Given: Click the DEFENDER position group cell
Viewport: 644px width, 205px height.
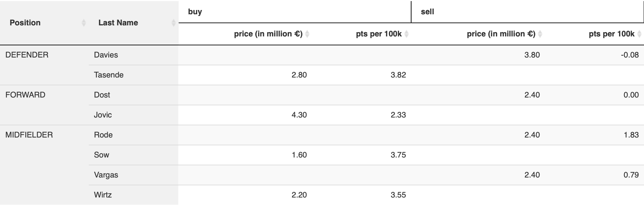Looking at the screenshot, I should (27, 55).
